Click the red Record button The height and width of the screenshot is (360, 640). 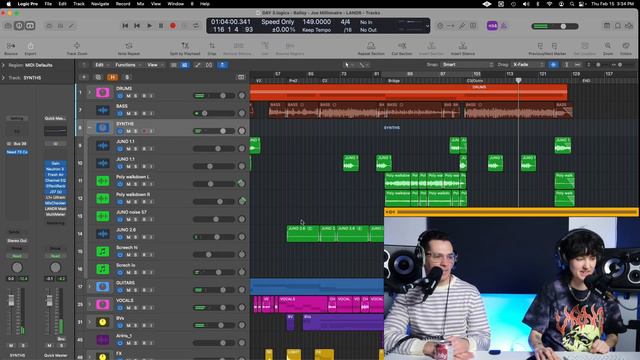click(x=173, y=26)
